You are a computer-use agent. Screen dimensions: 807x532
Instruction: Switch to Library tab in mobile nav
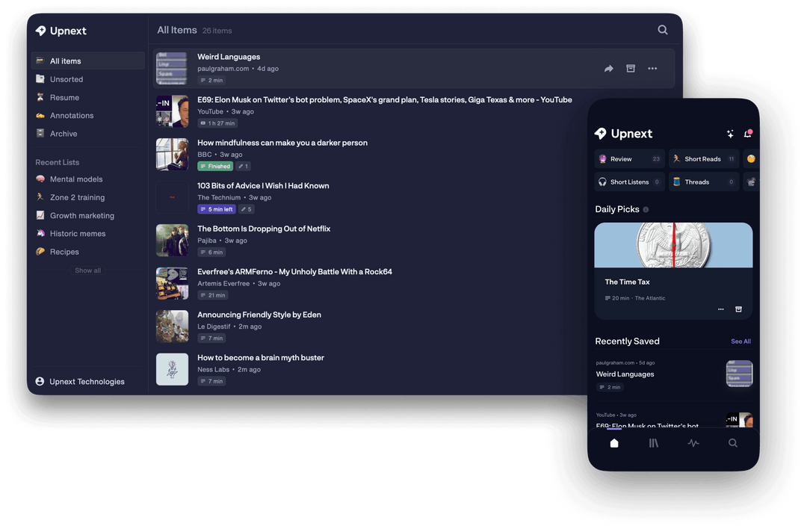(x=654, y=443)
